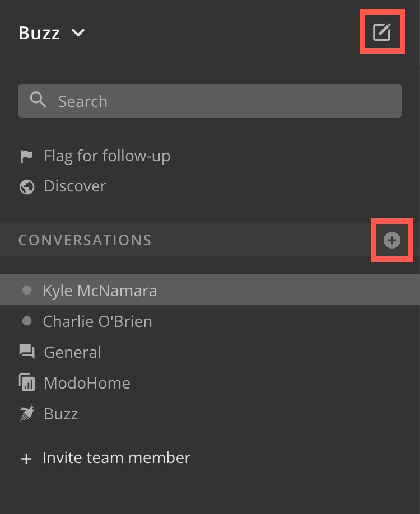Click the Discover globe icon
The width and height of the screenshot is (420, 514).
[26, 186]
